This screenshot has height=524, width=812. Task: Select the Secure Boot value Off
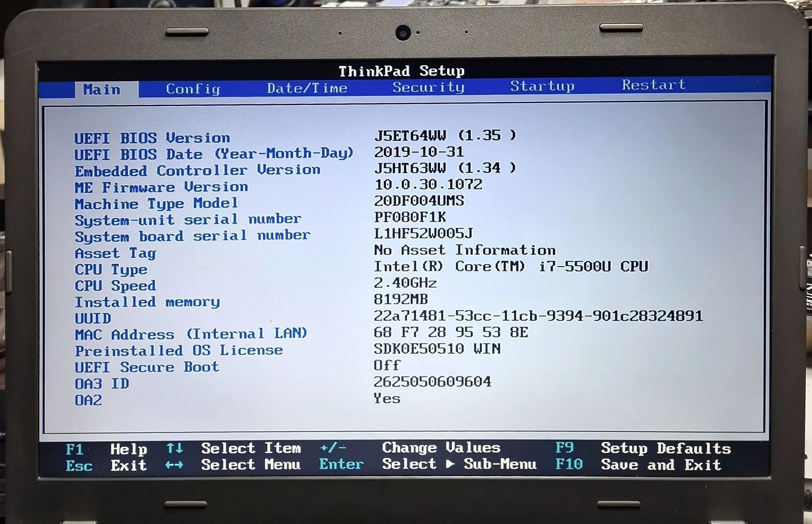388,365
